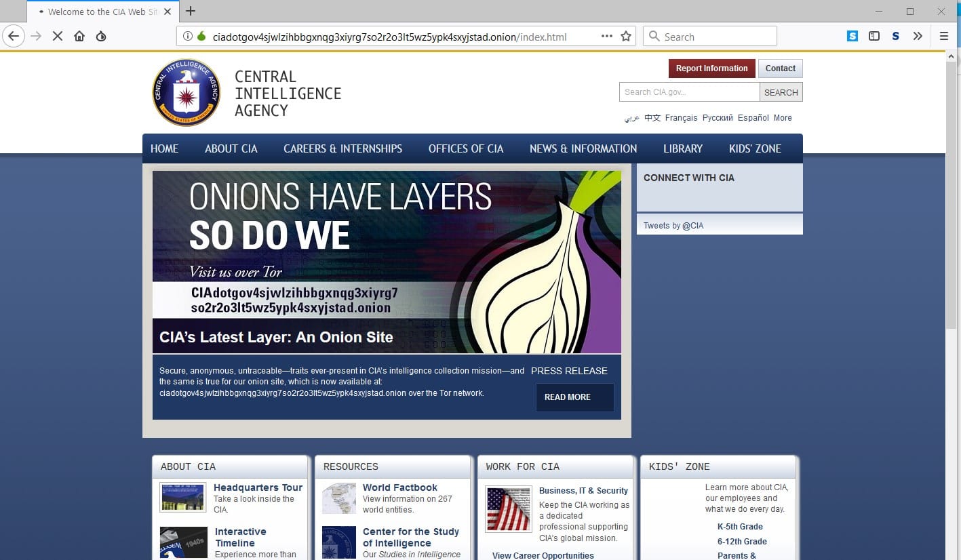Open the World Factbook link
Image resolution: width=961 pixels, height=560 pixels.
point(399,487)
